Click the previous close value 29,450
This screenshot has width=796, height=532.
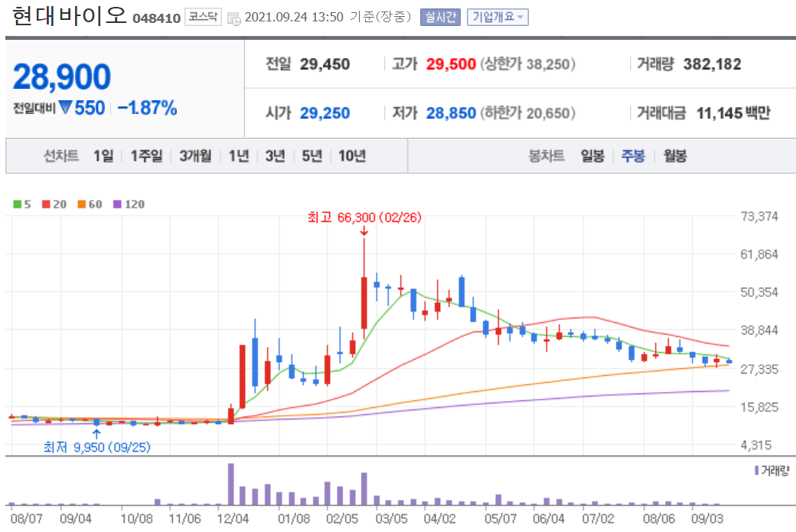coord(325,64)
